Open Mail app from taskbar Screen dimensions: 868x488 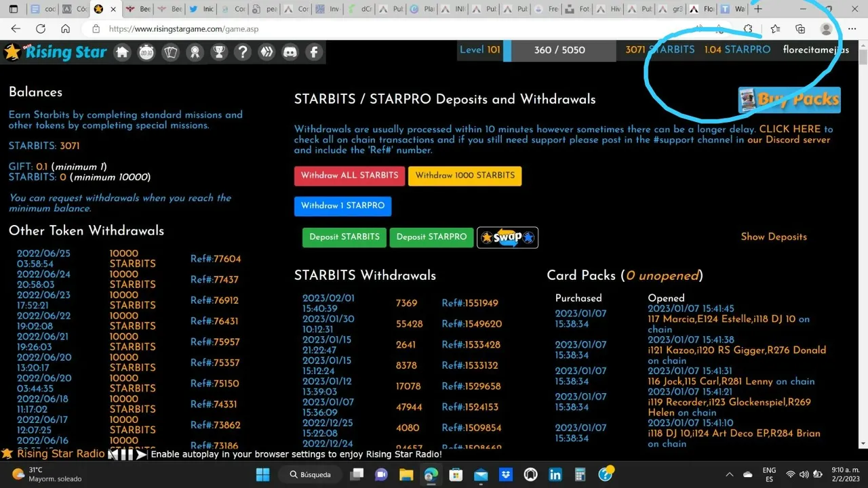coord(481,474)
